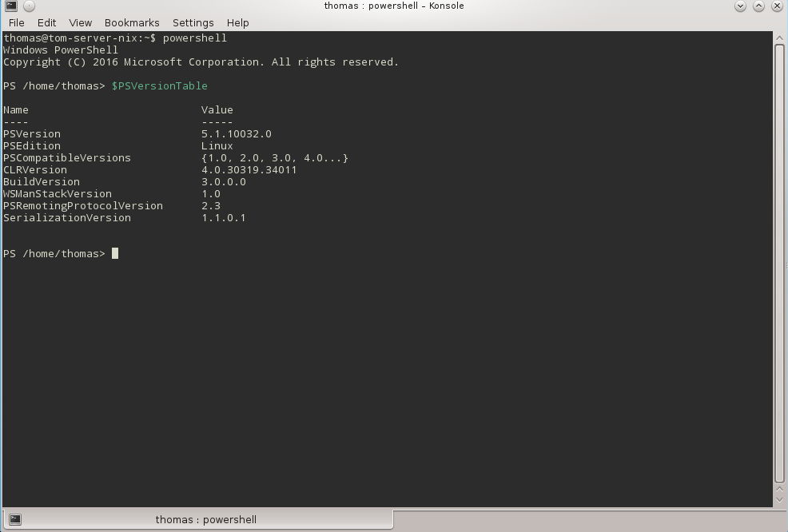This screenshot has width=788, height=532.
Task: Close the Konsole window
Action: (x=777, y=6)
